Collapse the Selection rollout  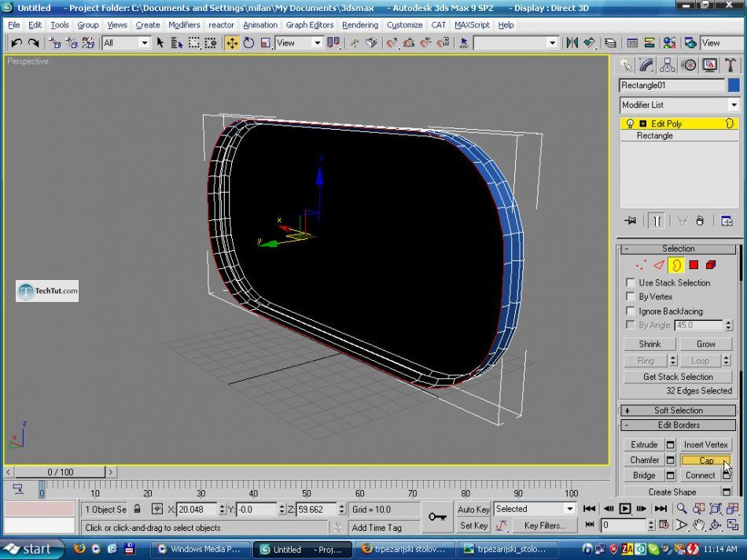point(679,249)
